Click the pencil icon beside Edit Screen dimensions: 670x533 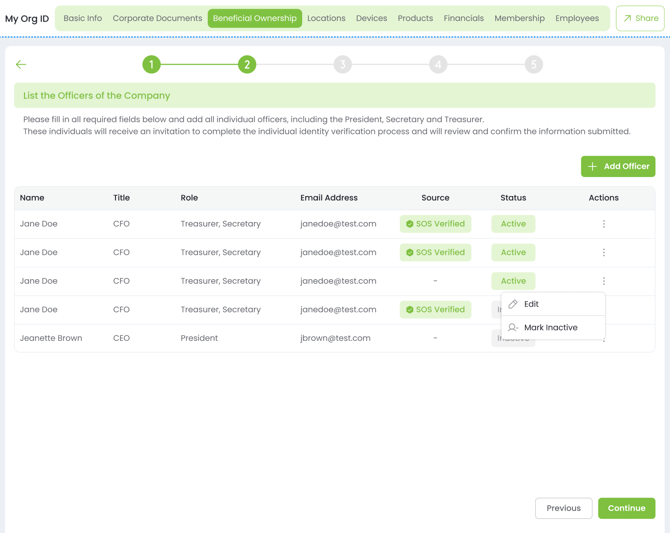coord(513,304)
